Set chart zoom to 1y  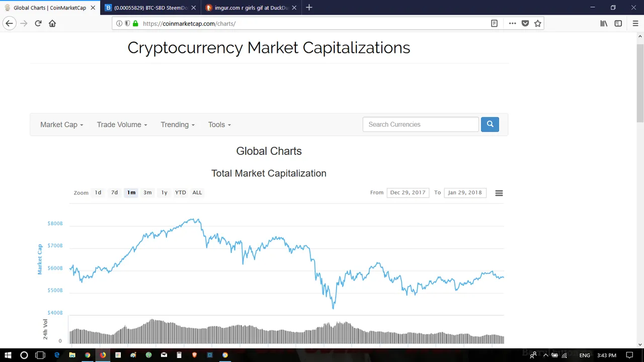coord(164,193)
